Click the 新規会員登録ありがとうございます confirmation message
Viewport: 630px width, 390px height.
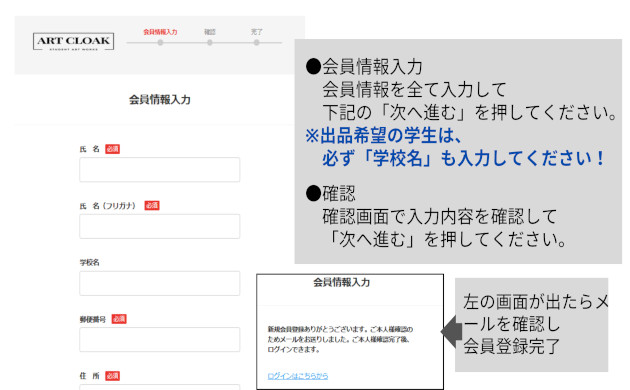(340, 339)
